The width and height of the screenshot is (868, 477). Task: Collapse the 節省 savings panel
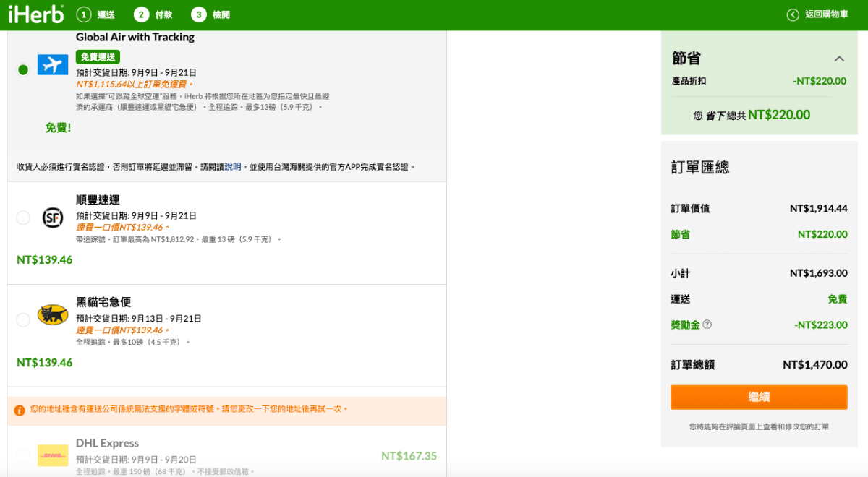click(838, 59)
